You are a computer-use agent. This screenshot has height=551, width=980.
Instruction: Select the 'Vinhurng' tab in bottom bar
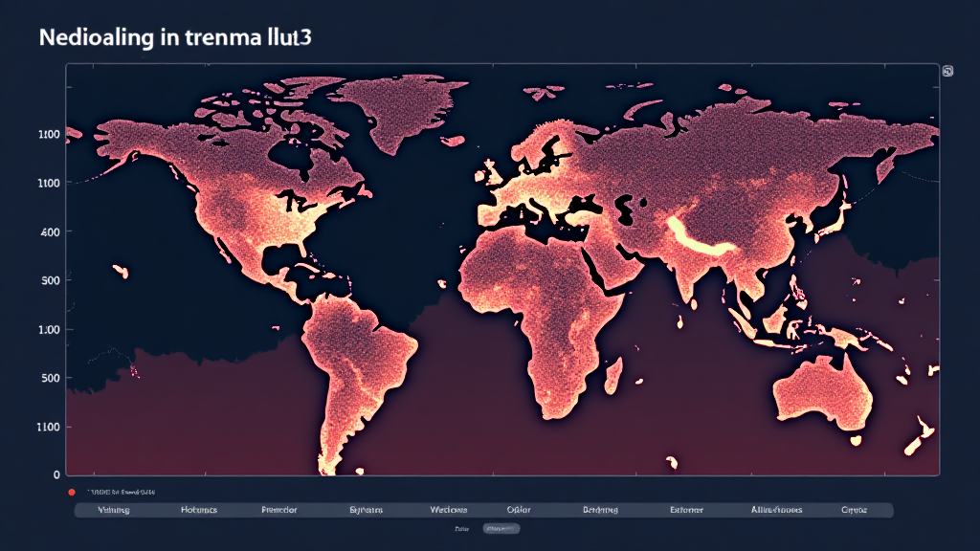(x=113, y=510)
